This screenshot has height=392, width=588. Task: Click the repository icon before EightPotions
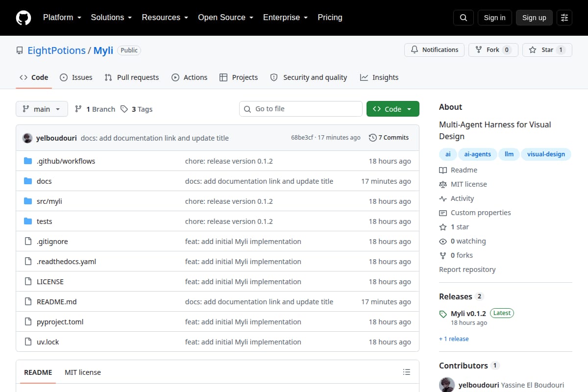(x=20, y=50)
